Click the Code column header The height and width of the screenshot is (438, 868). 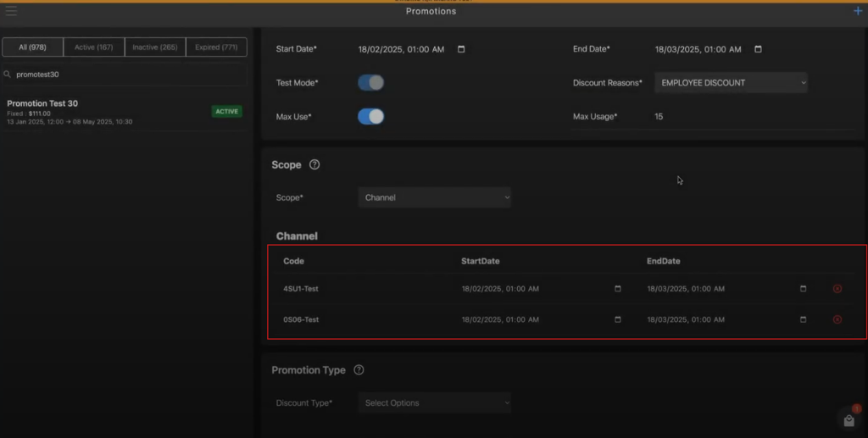coord(293,261)
